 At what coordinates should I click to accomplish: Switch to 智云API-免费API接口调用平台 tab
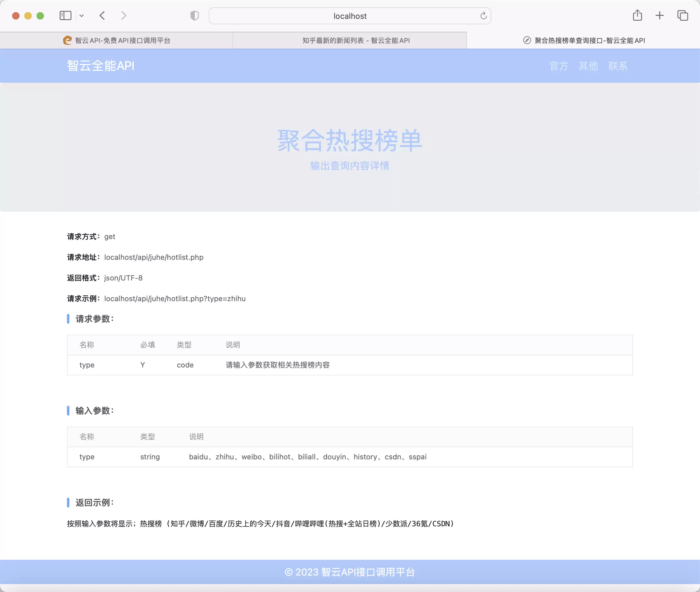pyautogui.click(x=117, y=40)
